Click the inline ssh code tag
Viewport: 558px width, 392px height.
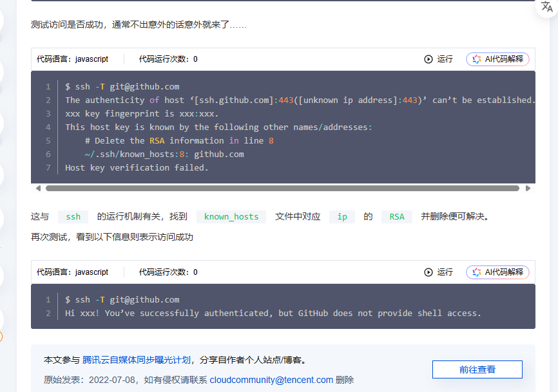pos(73,217)
